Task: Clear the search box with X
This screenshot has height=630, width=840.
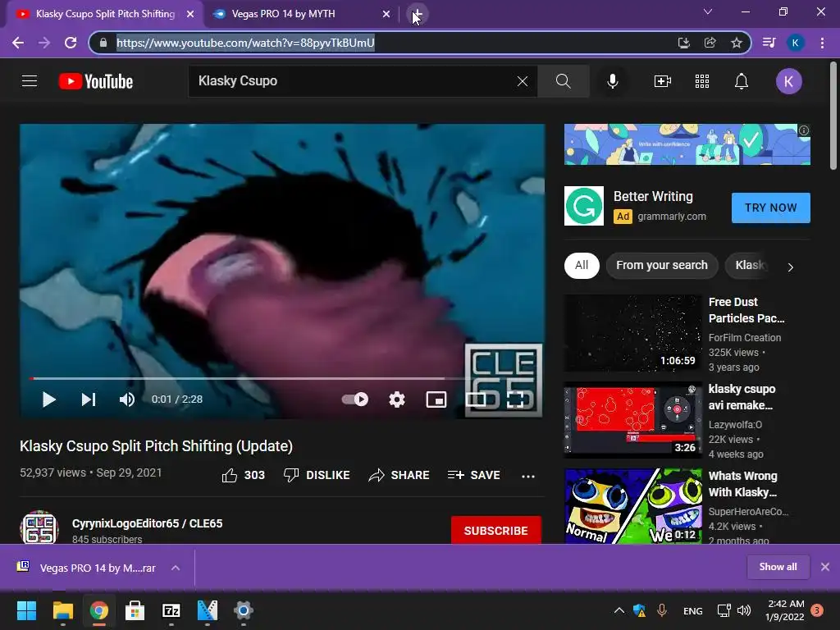Action: (523, 81)
